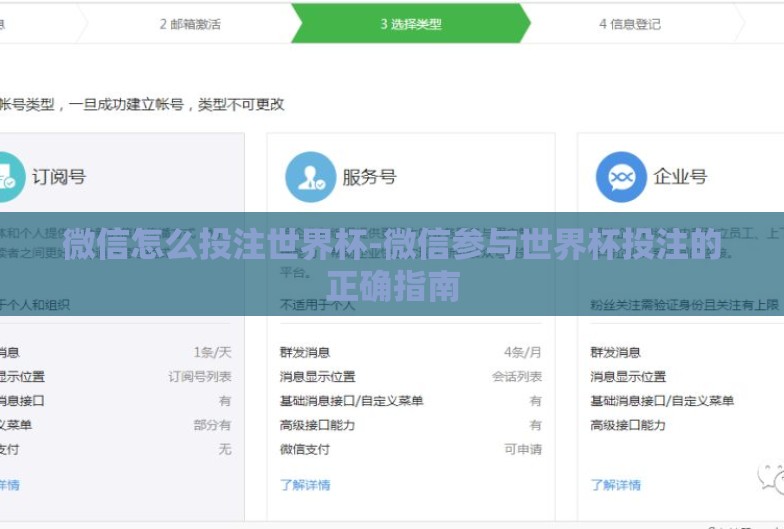Click the 订阅号列表 value
The width and height of the screenshot is (784, 529).
coord(200,376)
